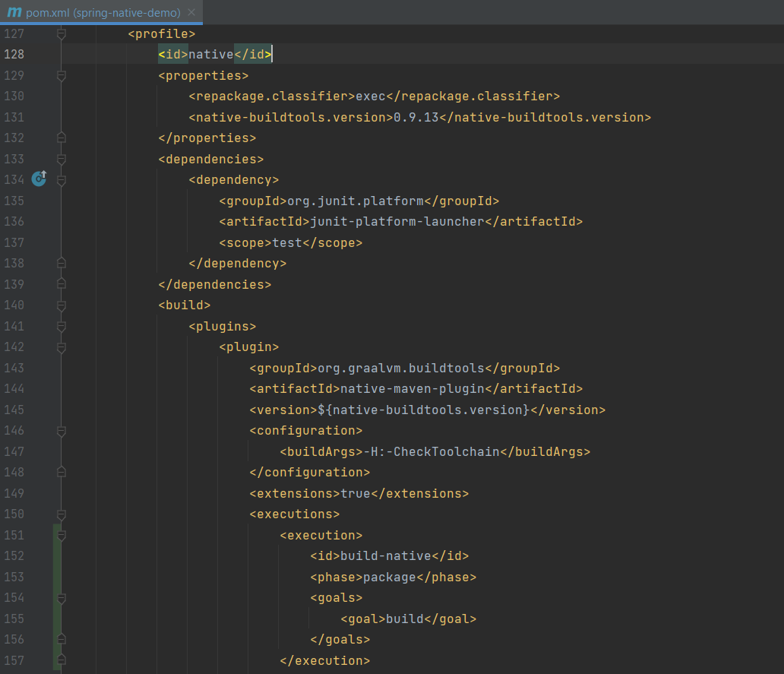Click the opening <plugins> tag

click(x=223, y=327)
